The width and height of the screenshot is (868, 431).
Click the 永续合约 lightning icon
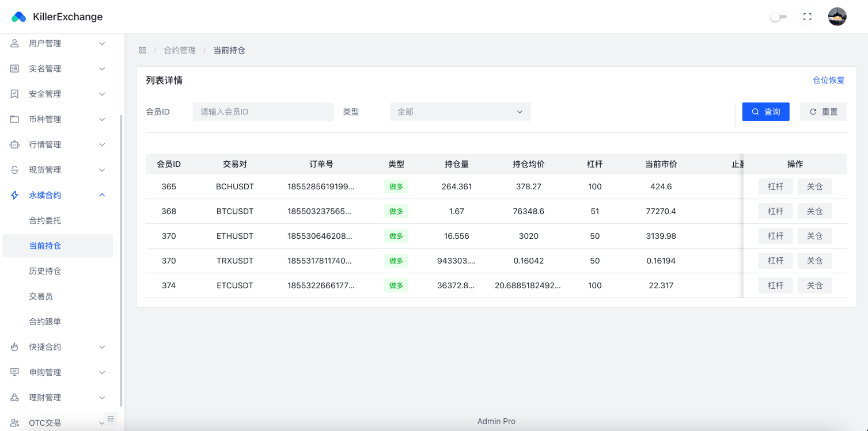[x=14, y=195]
